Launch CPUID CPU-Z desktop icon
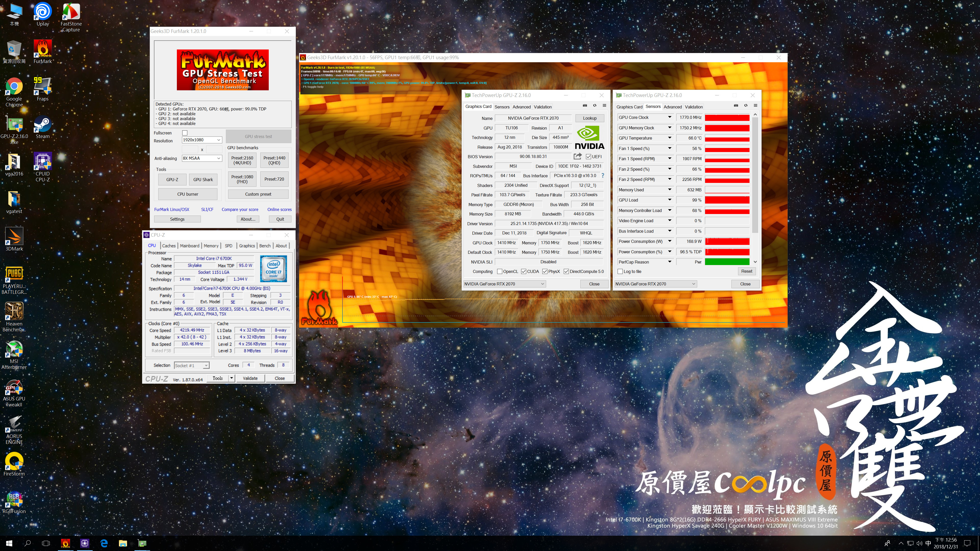980x551 pixels. pyautogui.click(x=43, y=167)
